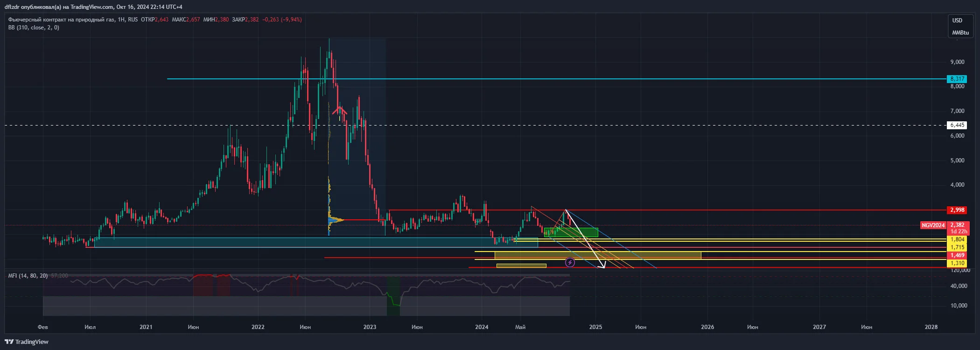Click 2021 on the time axis

(146, 327)
